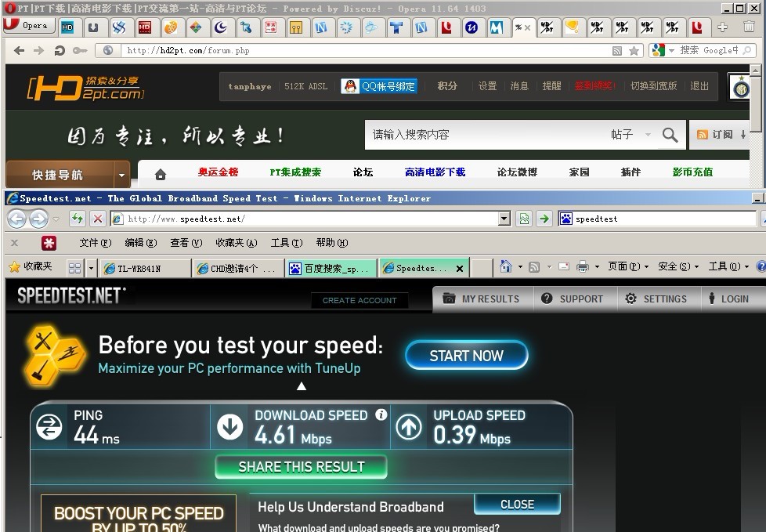Click Opera's reload page icon
This screenshot has width=766, height=532.
coord(60,51)
